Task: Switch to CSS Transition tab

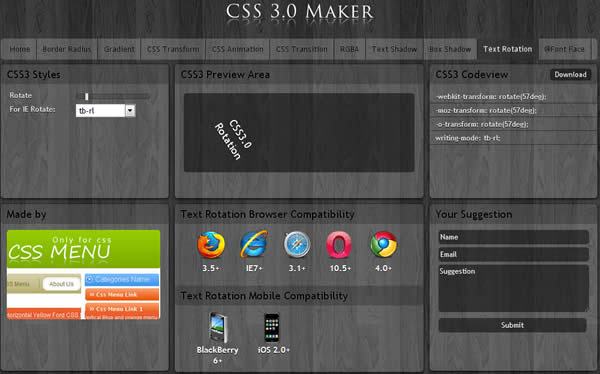Action: pos(302,49)
